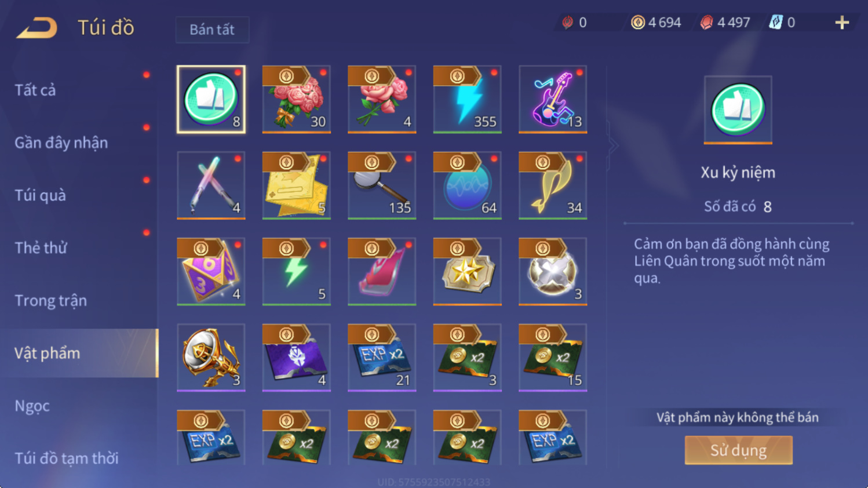
Task: Pick the blue lightning bolt item 355
Action: tap(467, 99)
